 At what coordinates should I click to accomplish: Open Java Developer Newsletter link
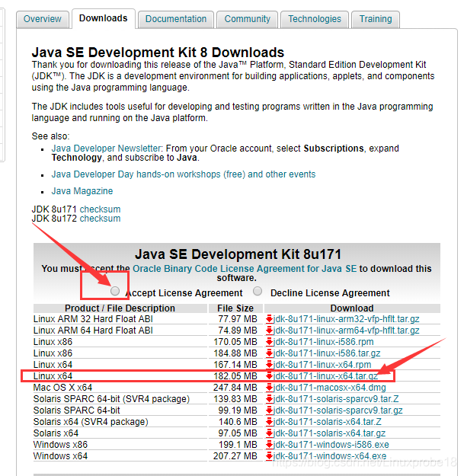point(106,149)
